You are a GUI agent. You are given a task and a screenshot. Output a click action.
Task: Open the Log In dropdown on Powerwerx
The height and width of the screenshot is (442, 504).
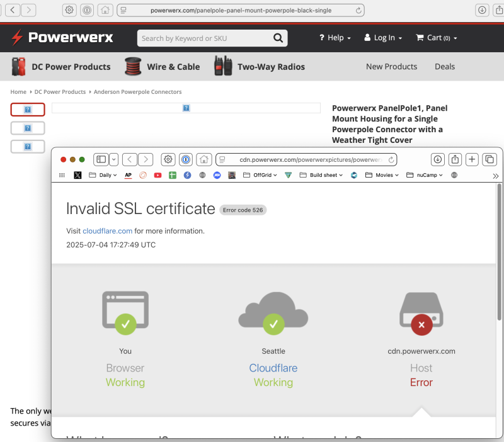point(383,38)
